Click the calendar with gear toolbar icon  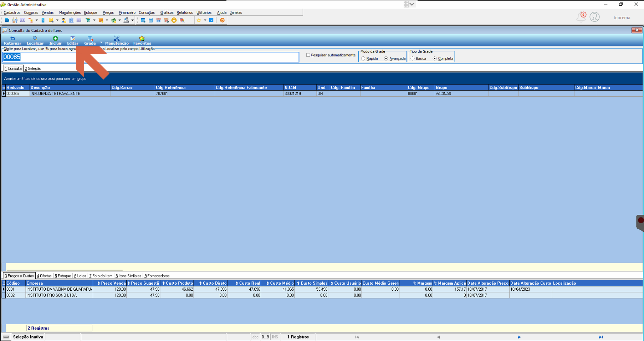pyautogui.click(x=166, y=20)
